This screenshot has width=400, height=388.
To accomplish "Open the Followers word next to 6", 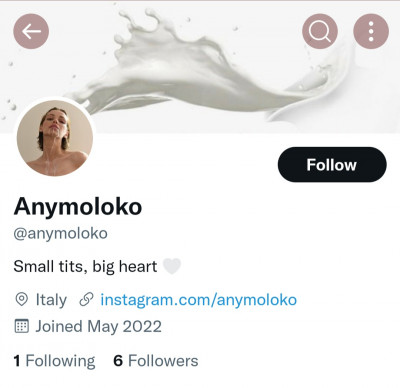I will tap(163, 361).
